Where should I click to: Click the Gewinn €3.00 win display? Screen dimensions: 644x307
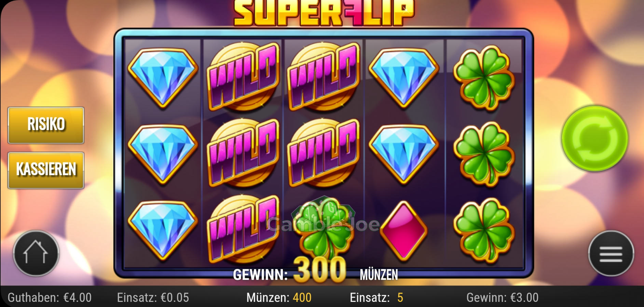(502, 297)
